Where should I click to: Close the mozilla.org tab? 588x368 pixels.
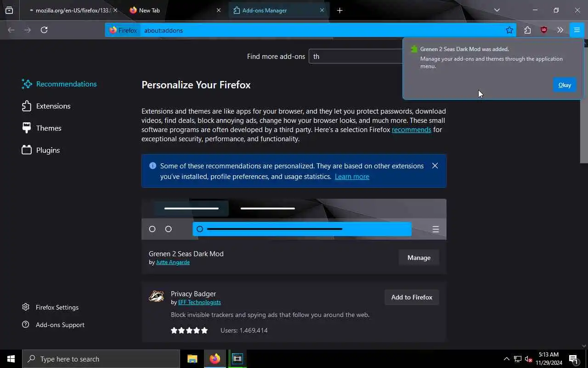click(115, 10)
